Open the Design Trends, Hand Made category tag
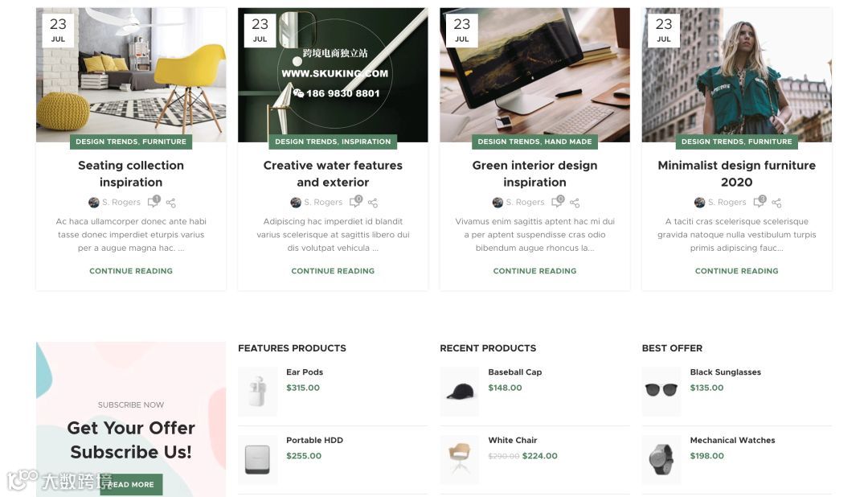The height and width of the screenshot is (497, 868). [534, 142]
